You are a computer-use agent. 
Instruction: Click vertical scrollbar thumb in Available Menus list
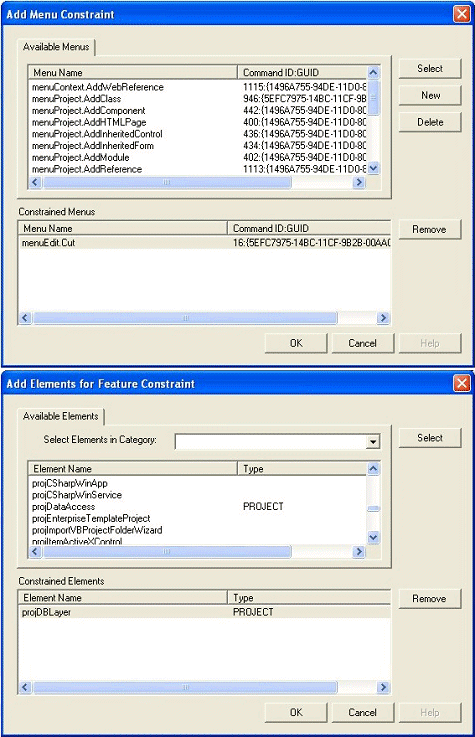coord(373,98)
